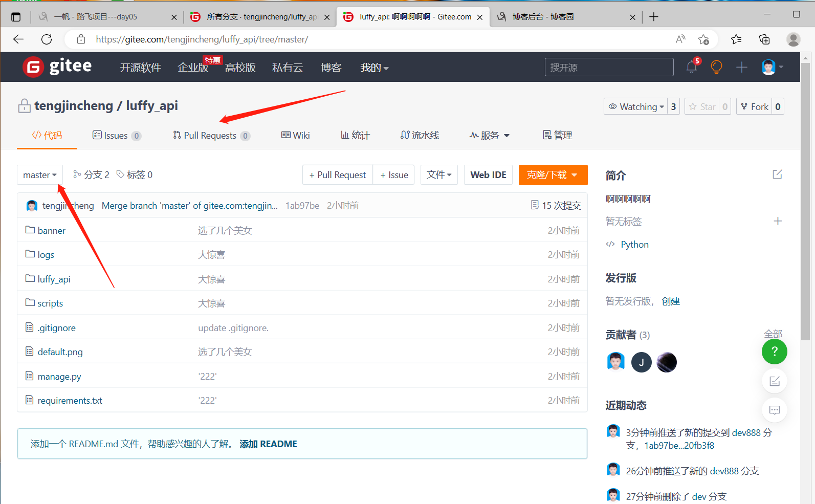Click the 分支 2 branches link
815x504 pixels.
(91, 175)
